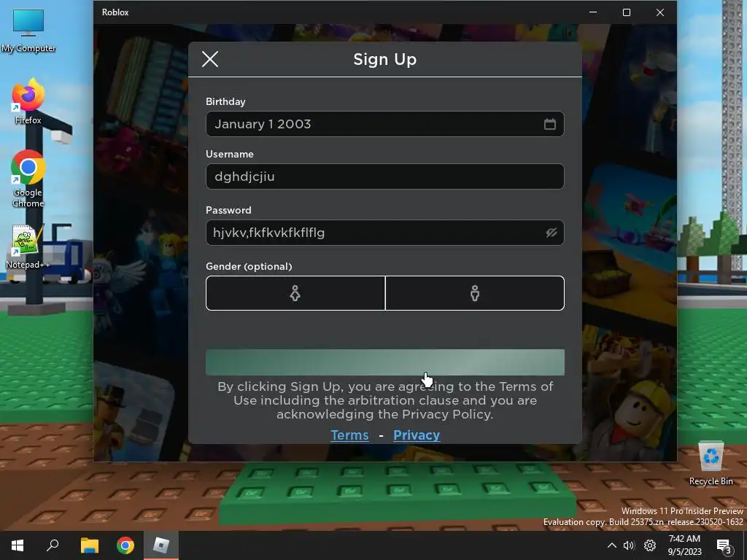This screenshot has width=747, height=560.
Task: Maximize the Roblox window
Action: [627, 12]
